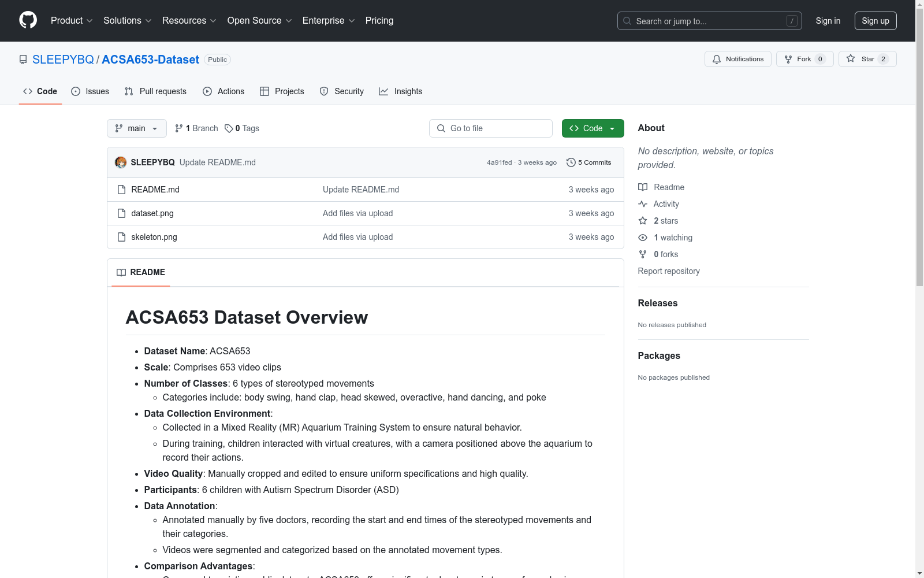Open skeleton.png commit message Add files via upload
The height and width of the screenshot is (578, 924).
357,237
